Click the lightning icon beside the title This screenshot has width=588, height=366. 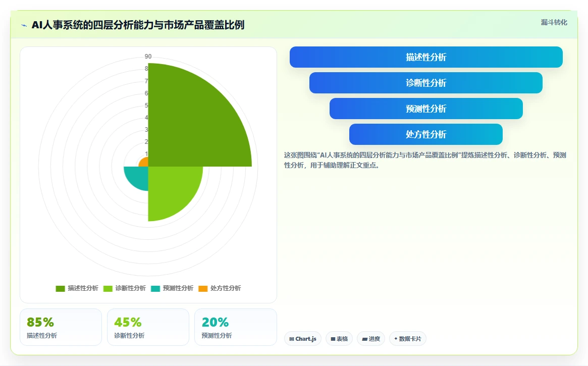point(24,26)
